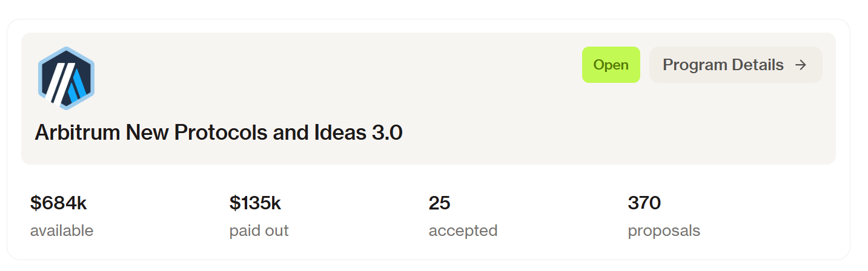This screenshot has height=271, width=868.
Task: Select the "accepted" label
Action: [x=463, y=230]
